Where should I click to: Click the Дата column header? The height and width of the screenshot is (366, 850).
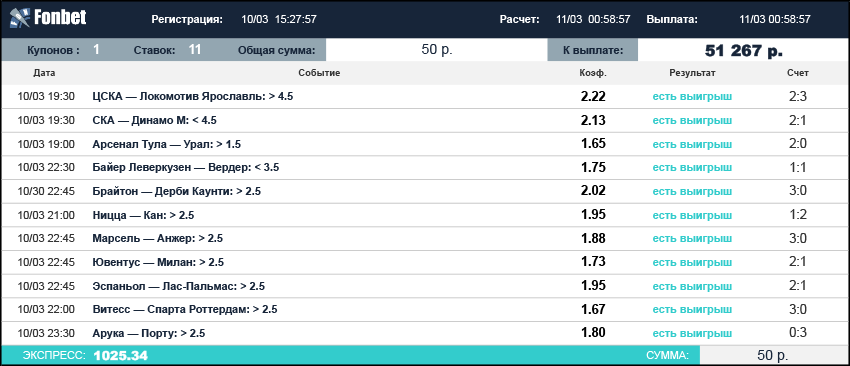pyautogui.click(x=44, y=73)
